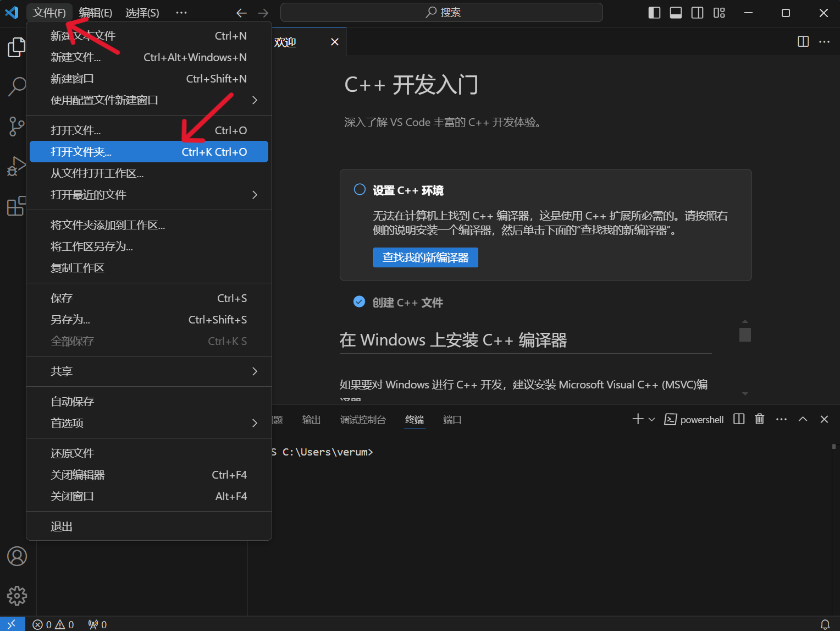Expand 打开最近的文件 submenu
The width and height of the screenshot is (840, 631).
click(149, 195)
